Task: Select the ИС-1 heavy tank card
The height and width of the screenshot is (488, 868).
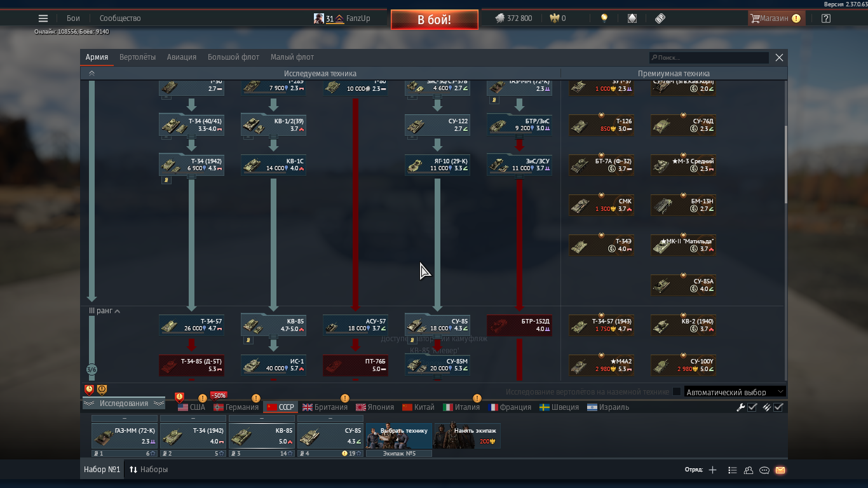Action: point(273,365)
